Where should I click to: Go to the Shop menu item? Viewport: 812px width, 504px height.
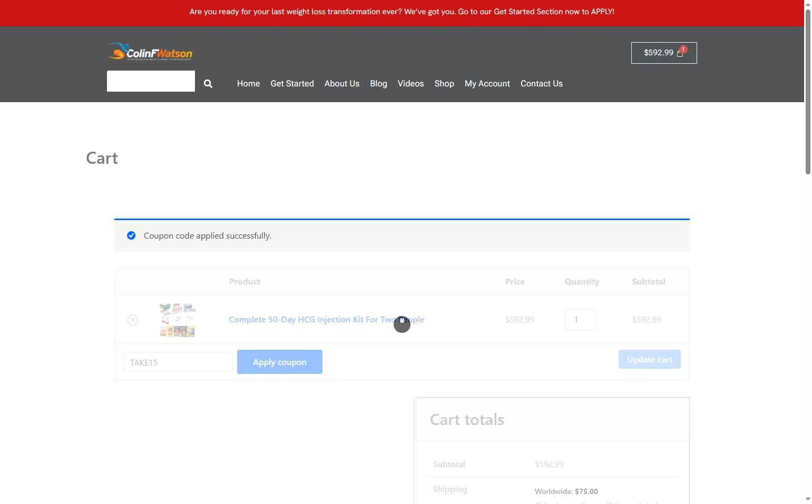(x=444, y=84)
